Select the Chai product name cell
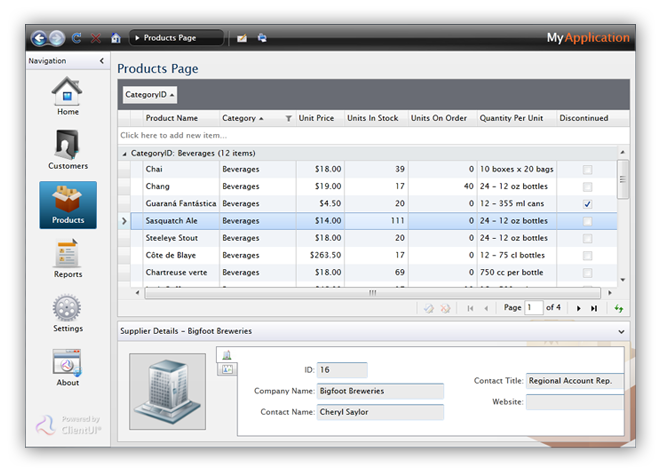This screenshot has width=658, height=469. (181, 169)
